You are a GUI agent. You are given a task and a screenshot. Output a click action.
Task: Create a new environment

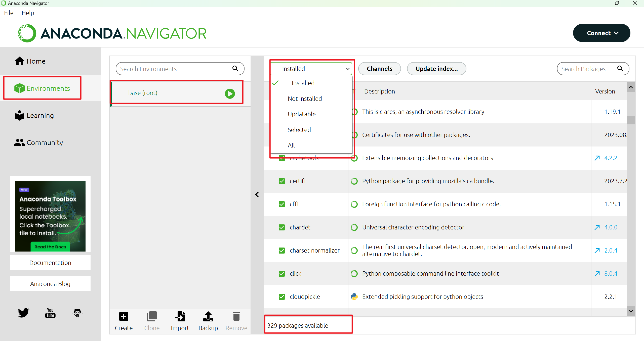[124, 321]
